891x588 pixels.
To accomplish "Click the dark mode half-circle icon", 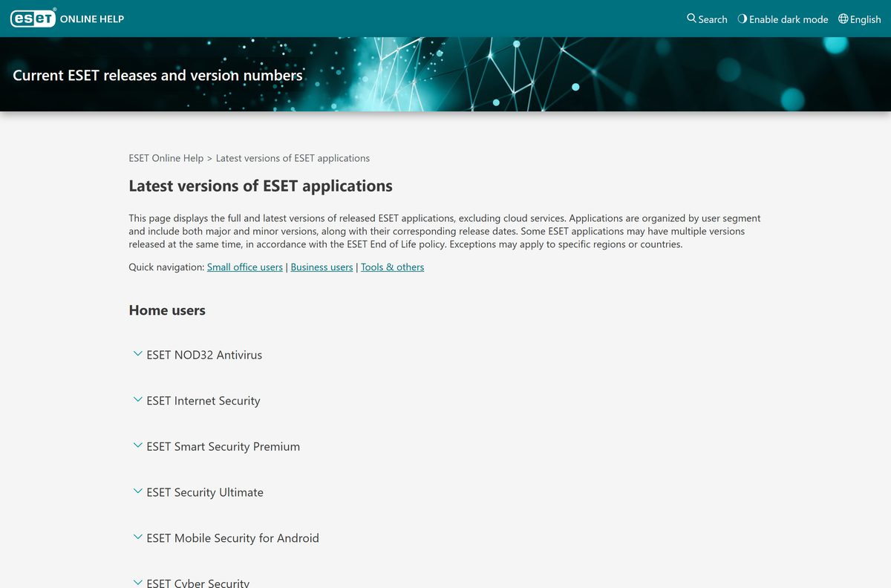I will [x=742, y=19].
